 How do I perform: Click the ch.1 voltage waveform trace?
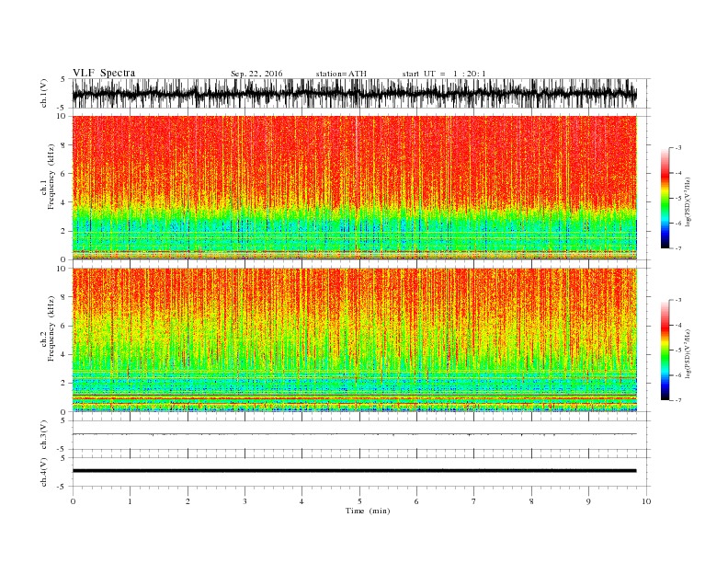[x=354, y=93]
